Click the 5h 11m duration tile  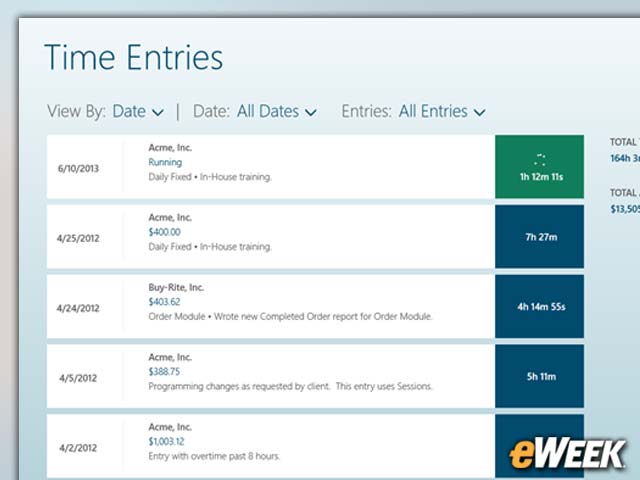click(539, 376)
